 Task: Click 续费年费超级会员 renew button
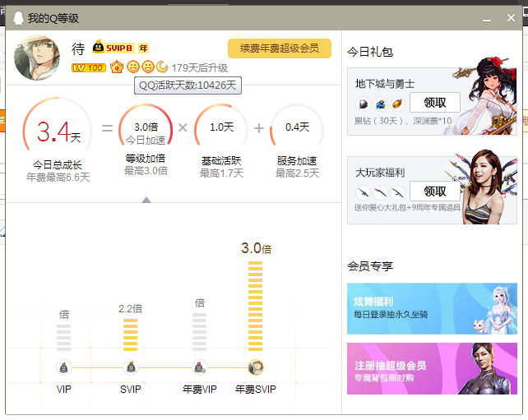[280, 48]
